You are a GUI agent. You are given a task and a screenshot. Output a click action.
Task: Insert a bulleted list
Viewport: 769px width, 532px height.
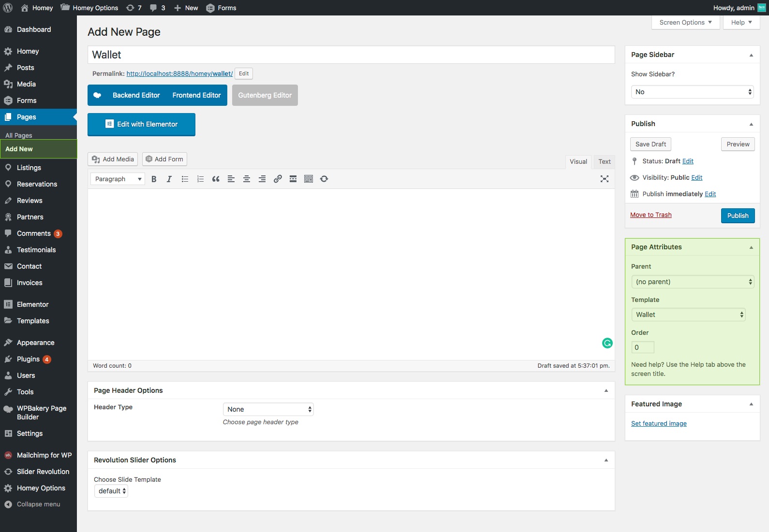click(185, 179)
